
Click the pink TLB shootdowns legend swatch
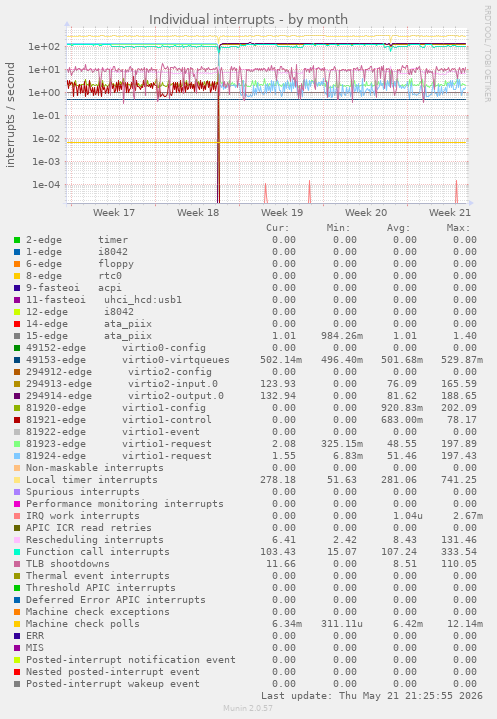click(x=17, y=564)
